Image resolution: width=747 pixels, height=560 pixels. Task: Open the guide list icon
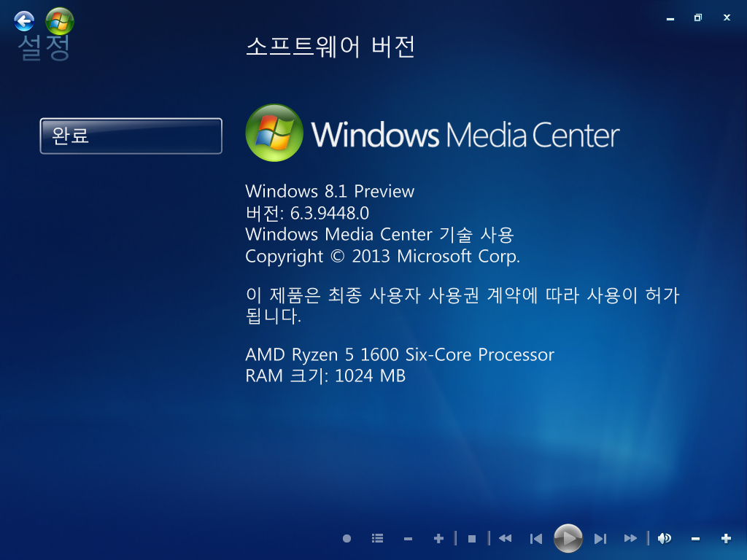(x=377, y=539)
